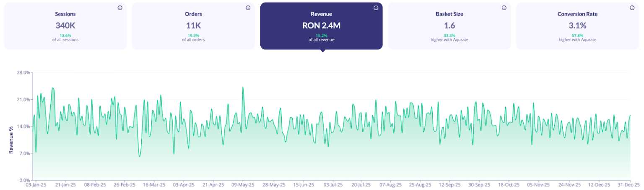The height and width of the screenshot is (190, 644).
Task: Click the Revenue % vertical axis title
Action: click(x=11, y=138)
